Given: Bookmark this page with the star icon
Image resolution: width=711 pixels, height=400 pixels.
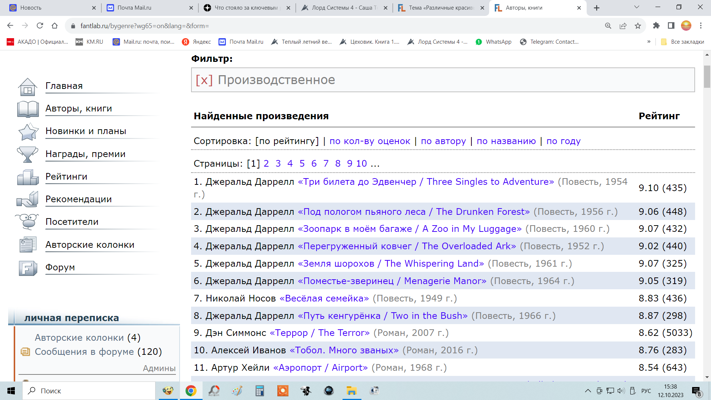Looking at the screenshot, I should point(638,26).
